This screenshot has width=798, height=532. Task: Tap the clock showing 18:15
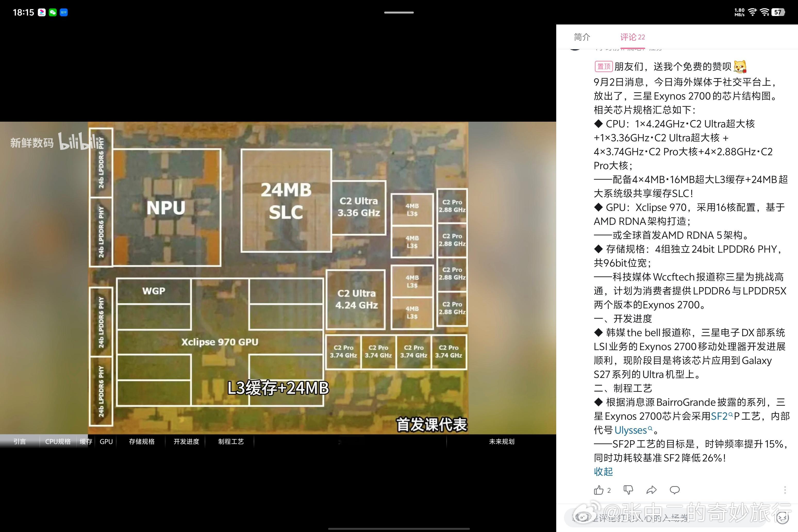[23, 13]
